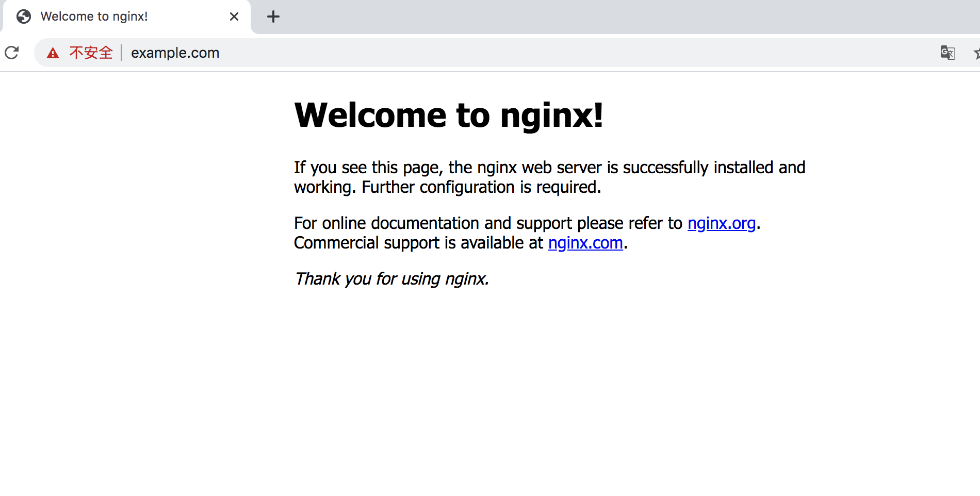The height and width of the screenshot is (496, 980).
Task: Click empty tab strip area right of plus
Action: (x=619, y=16)
